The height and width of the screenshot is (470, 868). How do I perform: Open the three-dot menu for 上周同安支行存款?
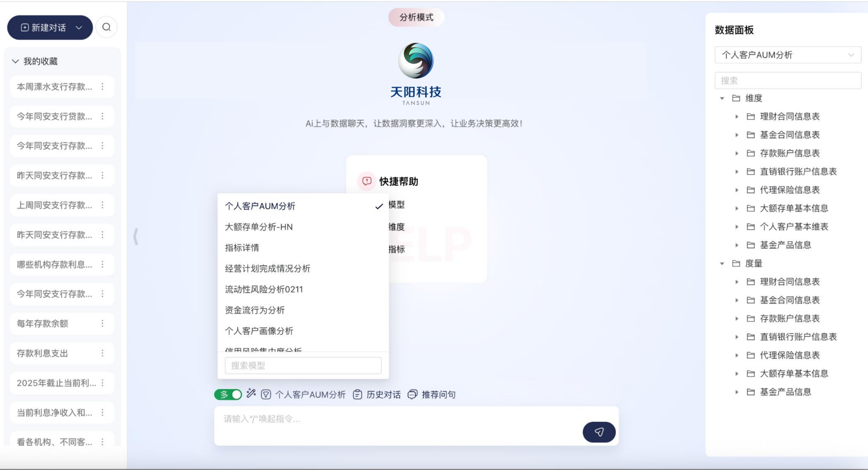tap(102, 205)
